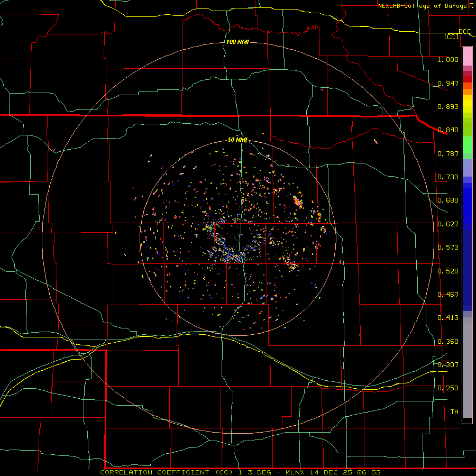
Task: Click the 0.627 color scale value
Action: click(x=448, y=224)
